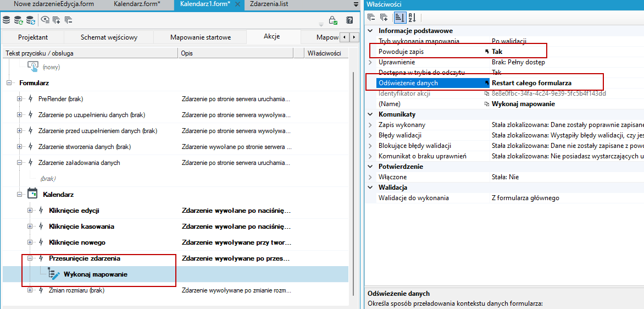Click lightning icon next to Zdarzenie załadowania danych
The width and height of the screenshot is (644, 309).
click(30, 163)
